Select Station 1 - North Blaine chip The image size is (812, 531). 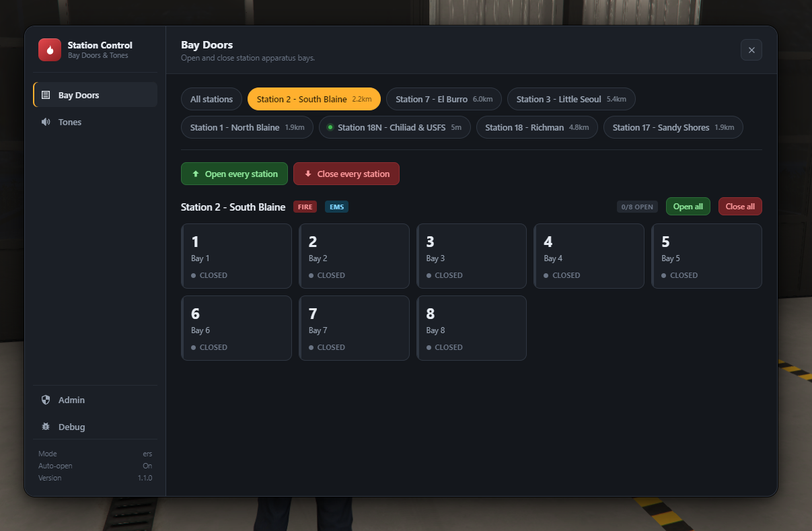pos(247,127)
